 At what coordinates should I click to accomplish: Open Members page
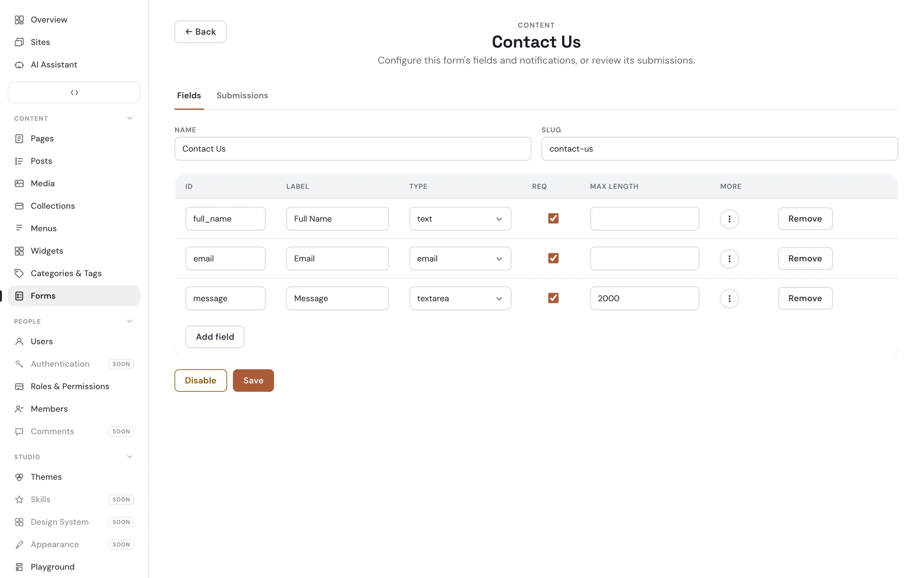(74, 409)
